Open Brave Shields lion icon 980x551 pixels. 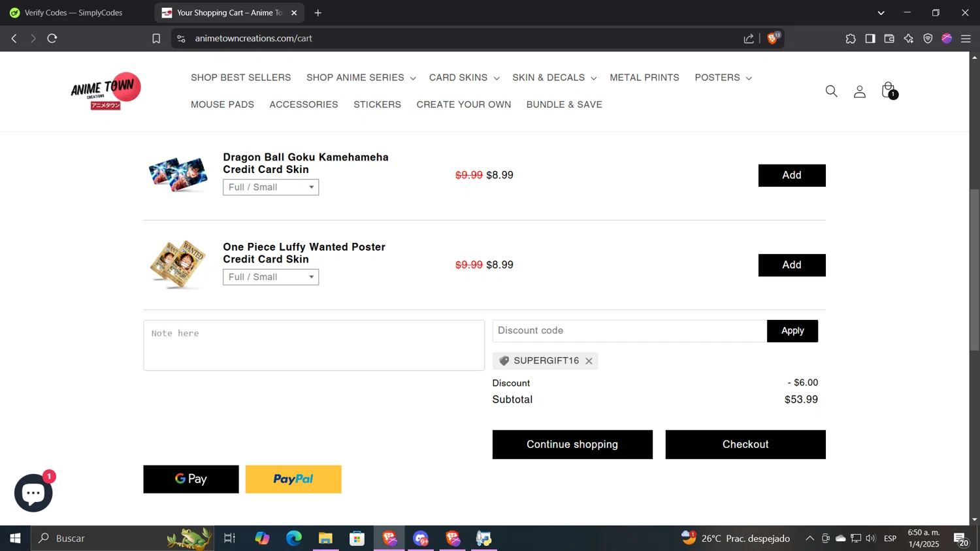coord(773,38)
